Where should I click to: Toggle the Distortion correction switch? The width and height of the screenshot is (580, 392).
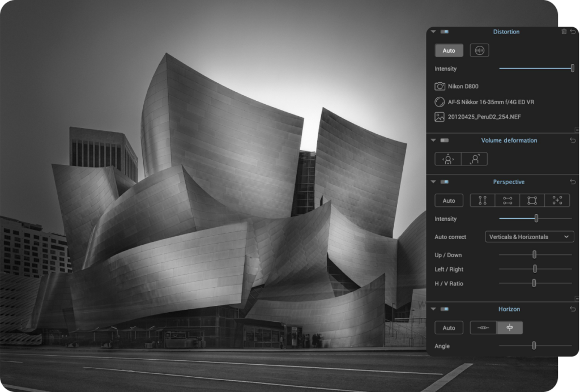[445, 32]
